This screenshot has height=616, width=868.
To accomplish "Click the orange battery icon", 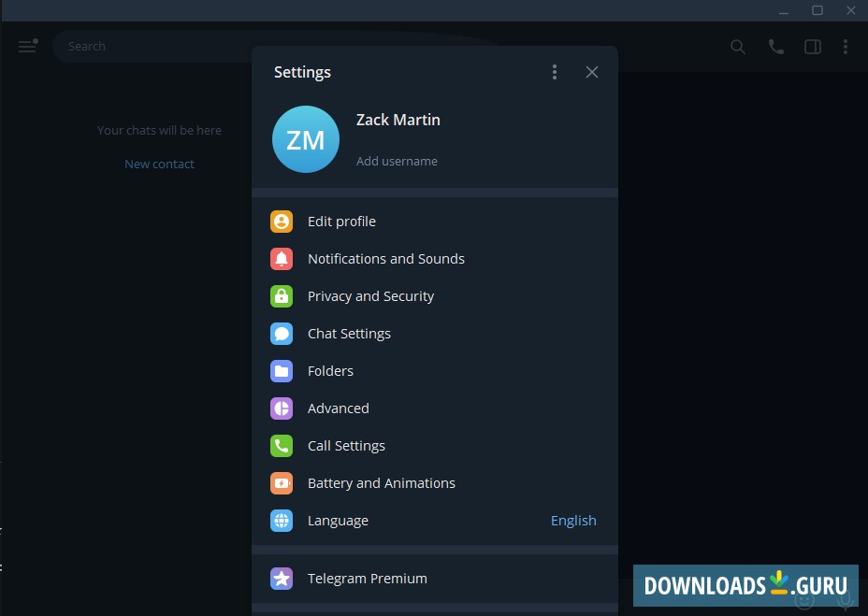I will (282, 483).
